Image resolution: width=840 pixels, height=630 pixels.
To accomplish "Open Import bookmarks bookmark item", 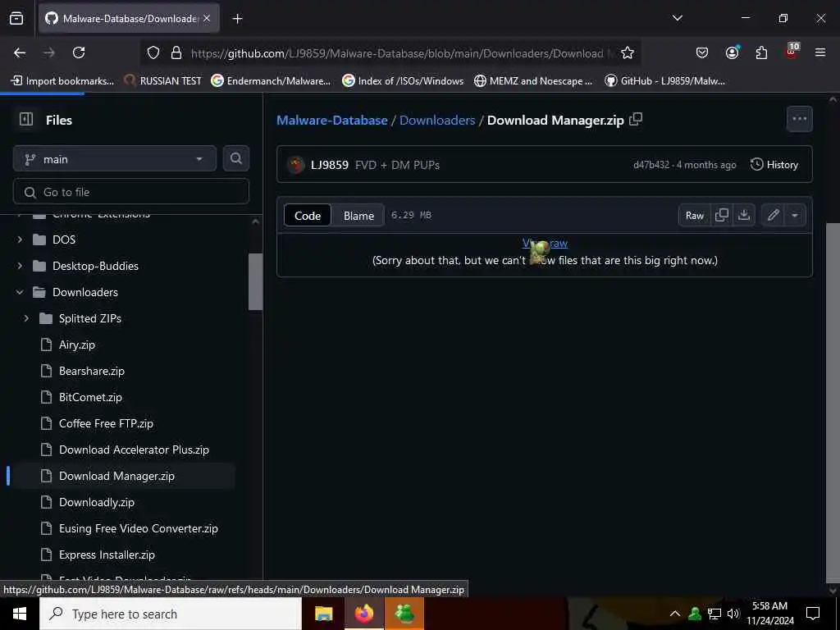I will [x=62, y=81].
